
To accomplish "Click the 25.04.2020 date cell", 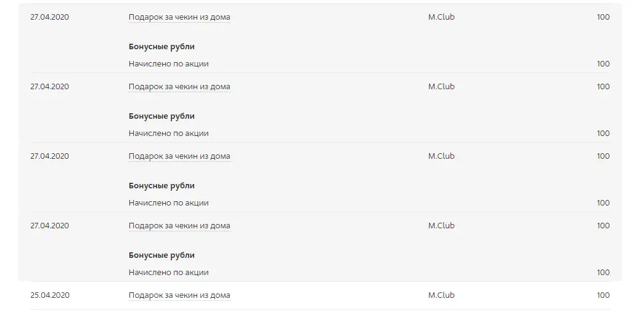I will tap(50, 295).
